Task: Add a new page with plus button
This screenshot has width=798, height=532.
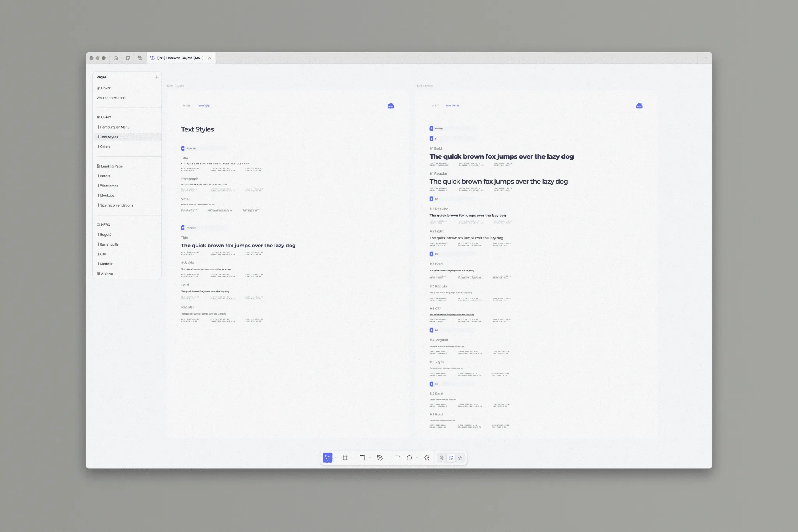Action: (x=157, y=77)
